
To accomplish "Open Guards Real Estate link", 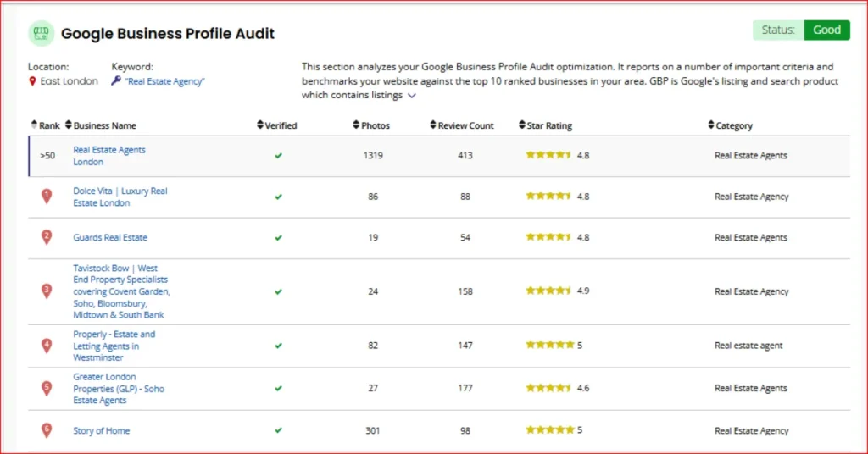I will point(110,238).
